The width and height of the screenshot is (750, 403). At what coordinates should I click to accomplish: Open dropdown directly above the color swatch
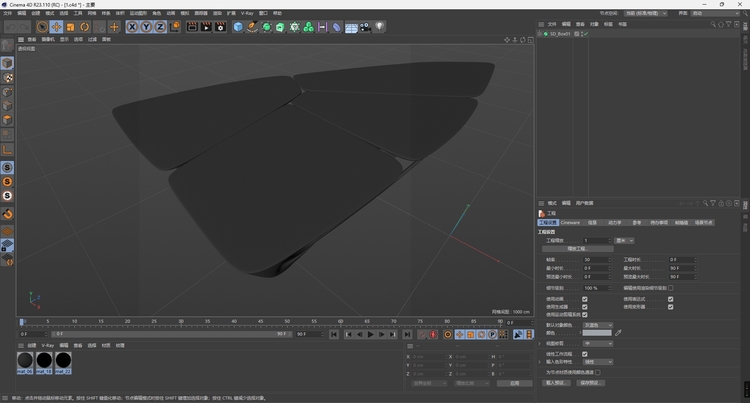(597, 325)
